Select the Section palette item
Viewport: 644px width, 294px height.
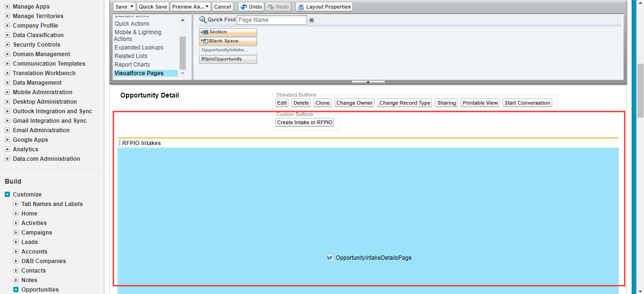point(228,32)
